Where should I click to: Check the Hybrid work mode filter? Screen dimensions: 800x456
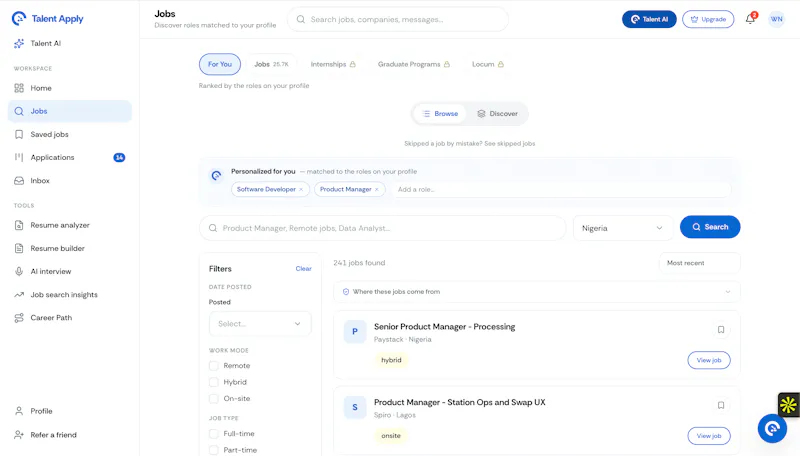click(214, 382)
